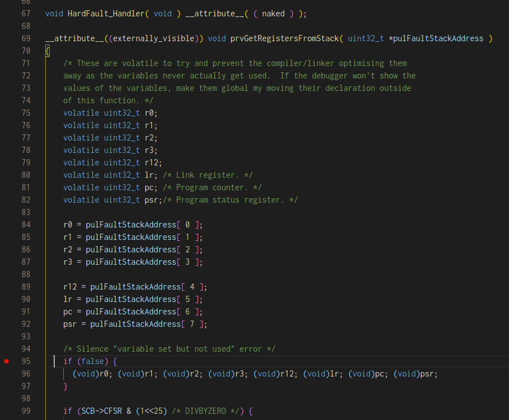Click 'pc = pulFaultStackAddress[ 6 ];' line

tap(133, 312)
